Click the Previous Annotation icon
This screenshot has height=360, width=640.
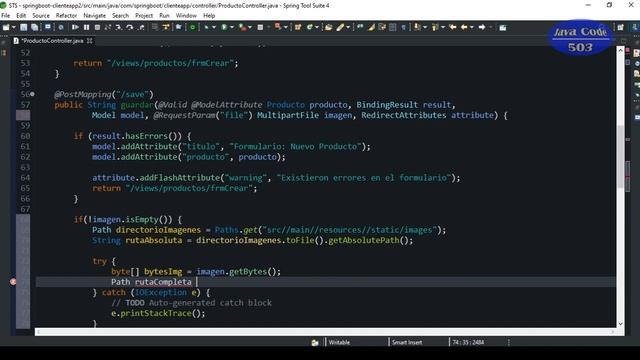435,27
